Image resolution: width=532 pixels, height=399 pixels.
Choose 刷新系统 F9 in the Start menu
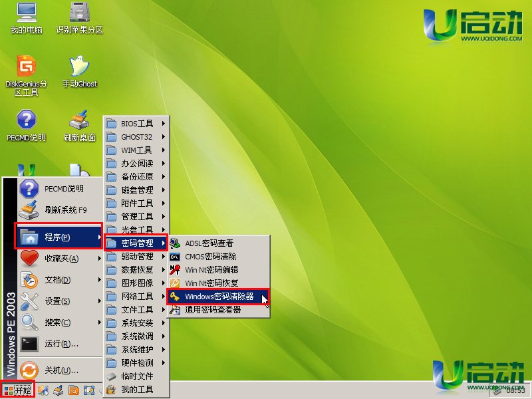60,210
